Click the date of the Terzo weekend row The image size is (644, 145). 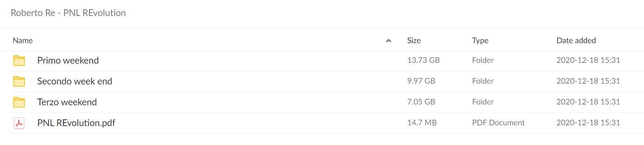pos(588,102)
